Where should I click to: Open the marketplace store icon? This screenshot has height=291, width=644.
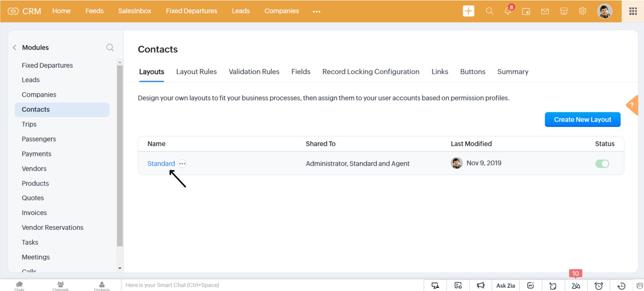point(564,11)
